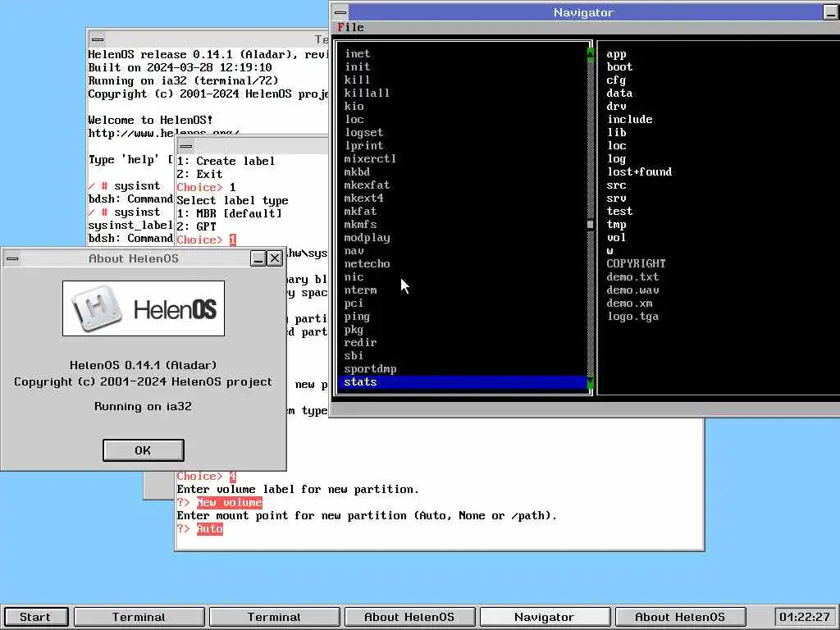Click scroll down arrow in left Navigator panel
Image resolution: width=840 pixels, height=630 pixels.
pos(591,382)
